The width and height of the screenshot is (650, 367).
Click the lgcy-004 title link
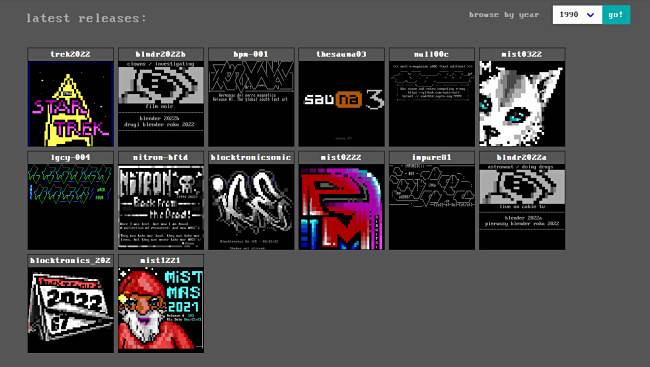coord(70,158)
